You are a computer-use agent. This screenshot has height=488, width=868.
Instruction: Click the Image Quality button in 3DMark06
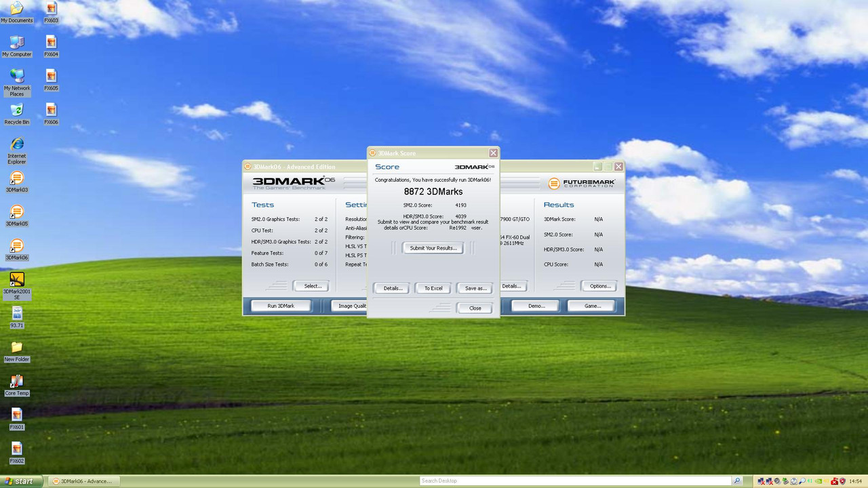click(x=349, y=306)
